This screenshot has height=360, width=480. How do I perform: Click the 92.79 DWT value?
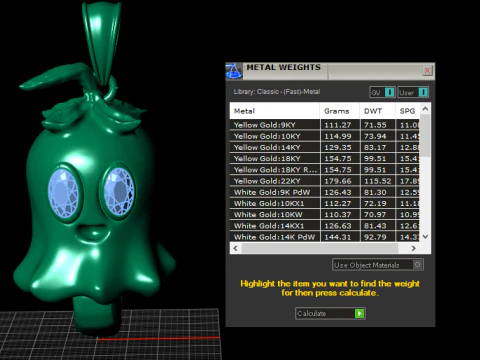(375, 237)
